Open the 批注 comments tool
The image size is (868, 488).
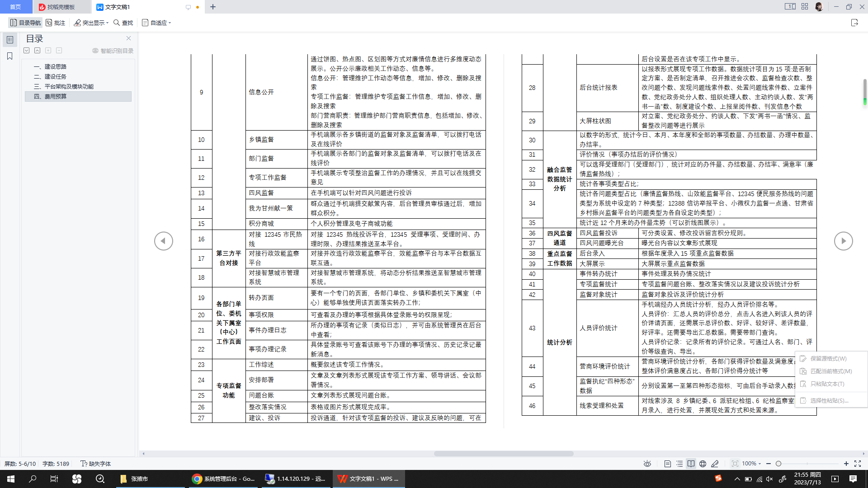[55, 23]
